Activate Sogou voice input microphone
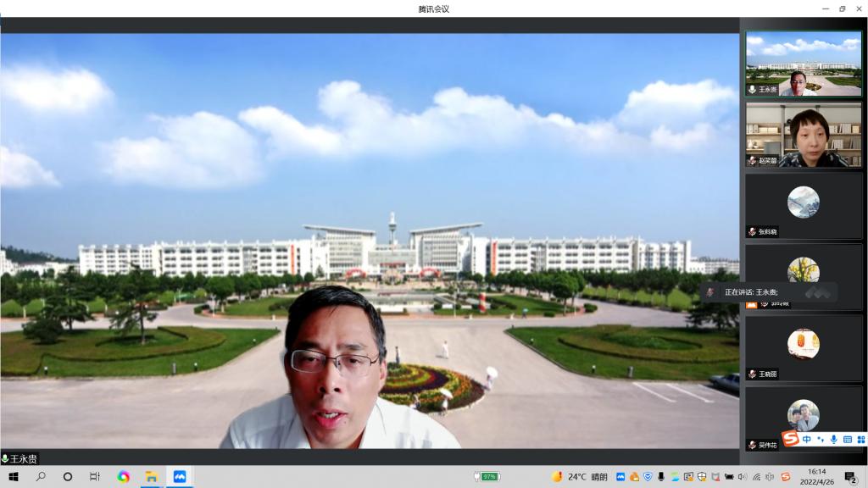 coord(834,439)
